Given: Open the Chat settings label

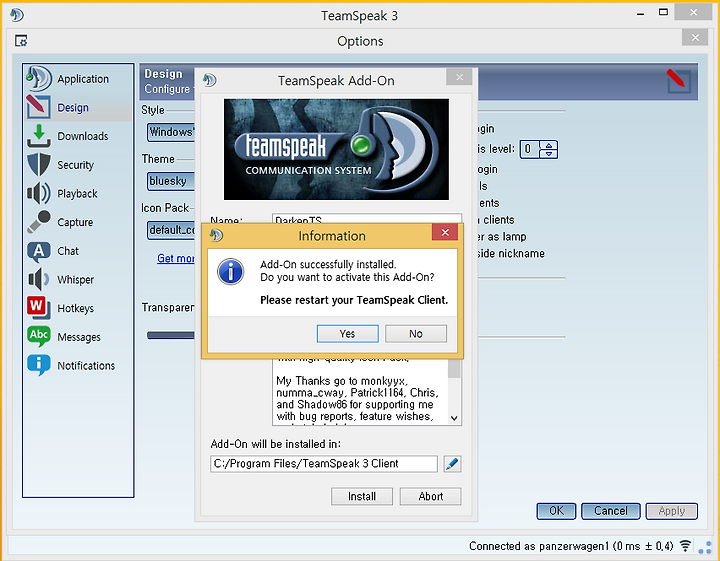Looking at the screenshot, I should point(68,251).
